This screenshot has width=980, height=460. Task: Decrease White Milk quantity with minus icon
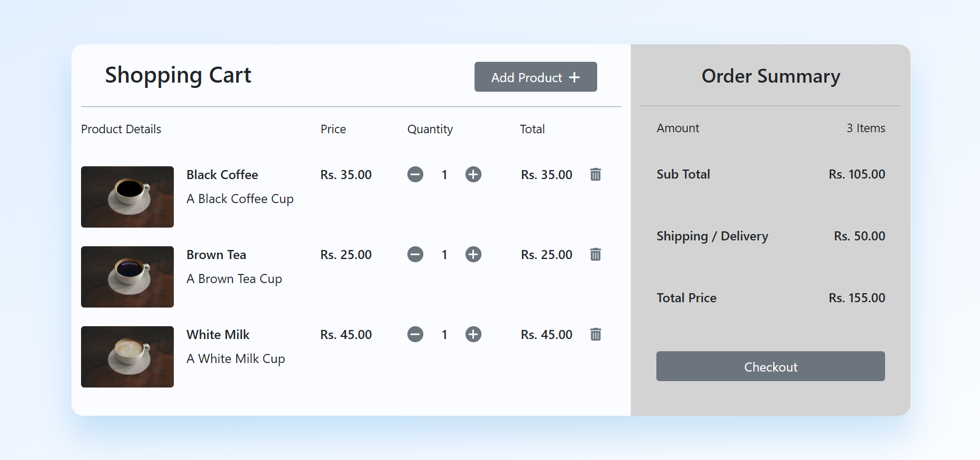(x=415, y=334)
